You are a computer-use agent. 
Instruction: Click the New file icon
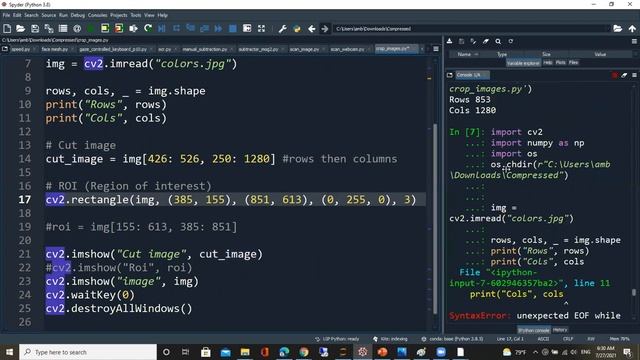point(7,29)
